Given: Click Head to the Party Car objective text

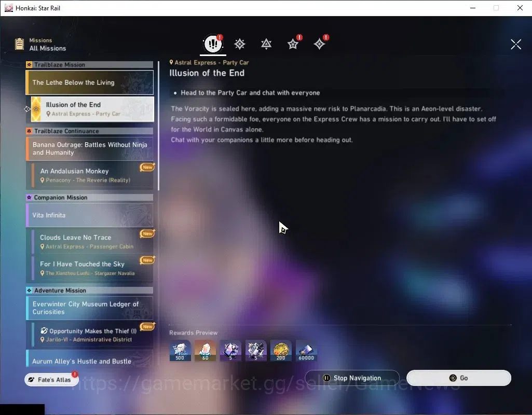Looking at the screenshot, I should click(250, 93).
